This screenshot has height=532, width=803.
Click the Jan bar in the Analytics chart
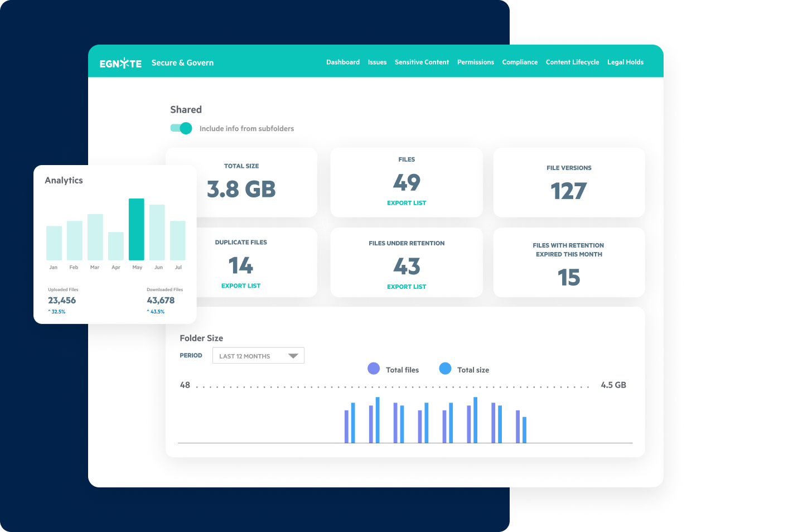[x=54, y=243]
